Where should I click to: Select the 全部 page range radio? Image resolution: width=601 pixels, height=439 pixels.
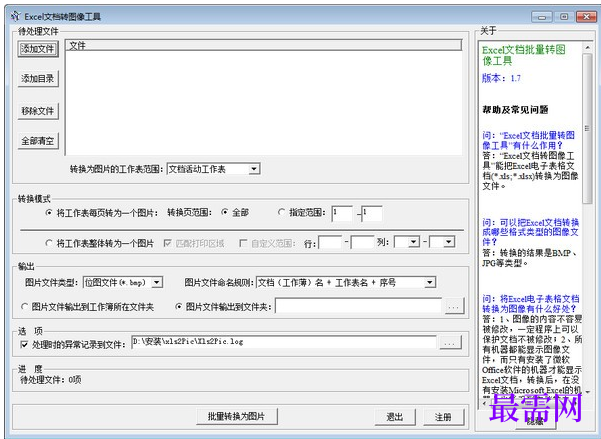pos(225,212)
